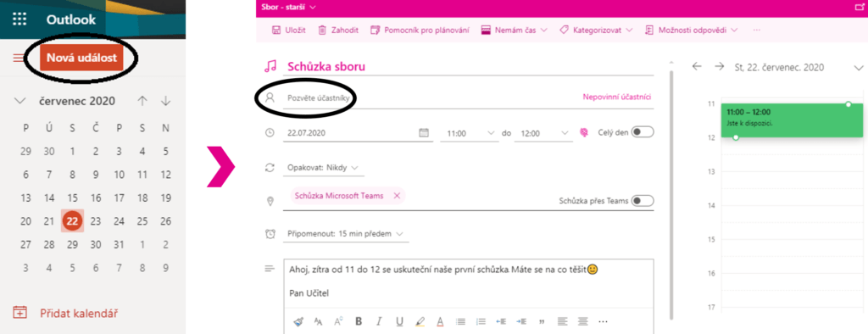Image resolution: width=868 pixels, height=334 pixels.
Task: Click the date field 22.07.2020
Action: coord(351,133)
